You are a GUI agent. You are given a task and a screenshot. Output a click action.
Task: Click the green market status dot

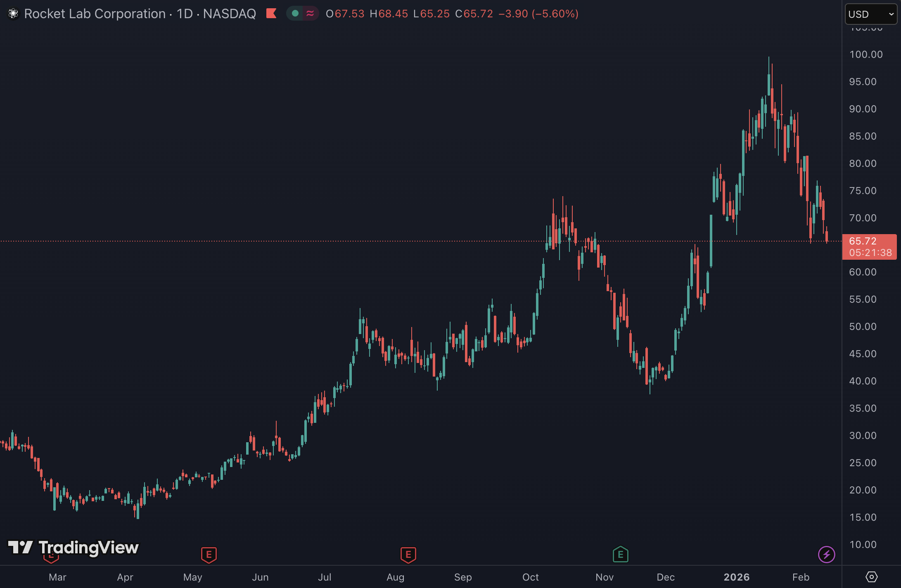click(x=295, y=14)
